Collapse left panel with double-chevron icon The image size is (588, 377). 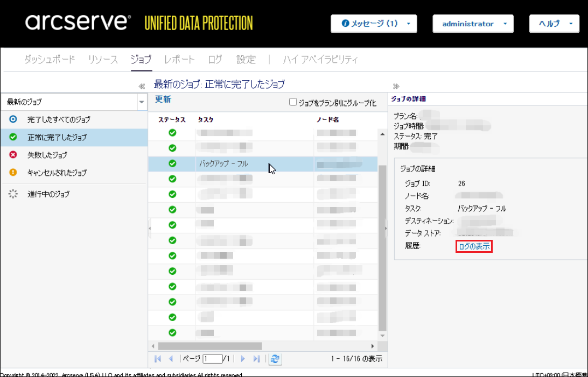point(142,86)
